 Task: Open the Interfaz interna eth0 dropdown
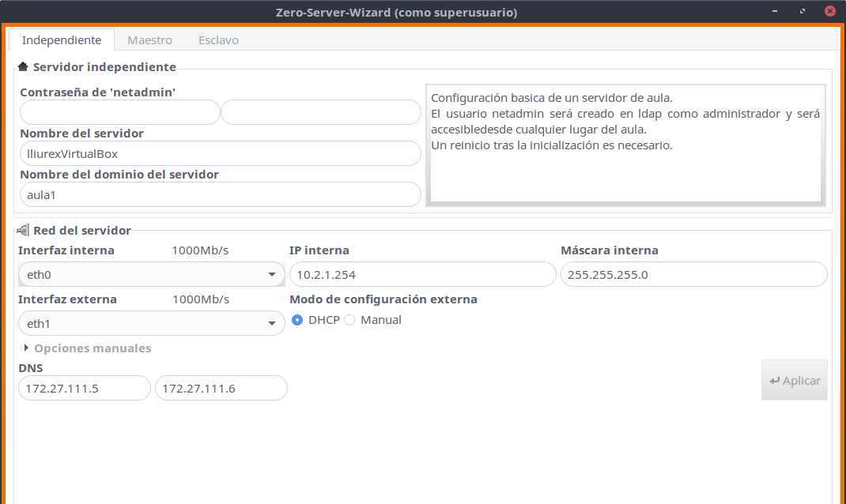151,275
